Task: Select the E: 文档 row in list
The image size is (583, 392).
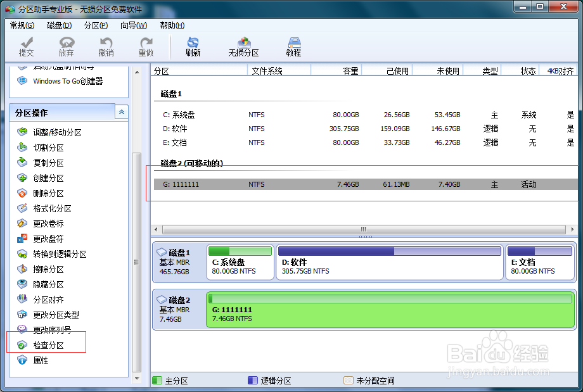Action: click(x=365, y=142)
